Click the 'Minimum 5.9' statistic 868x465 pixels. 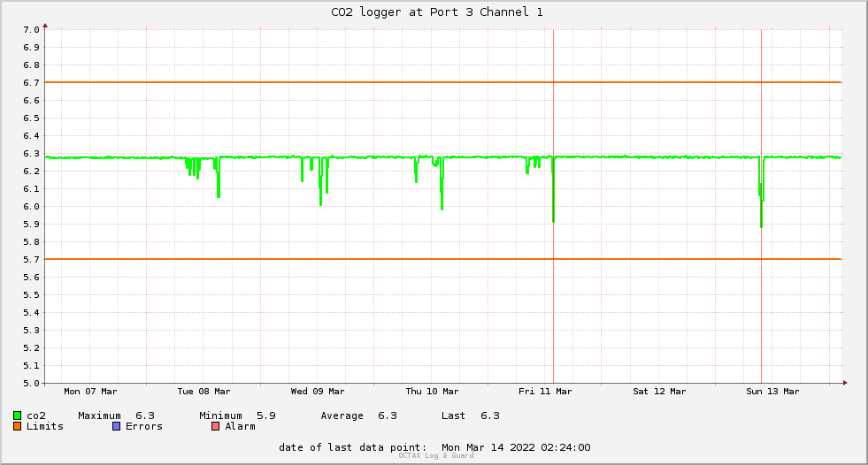(x=237, y=415)
